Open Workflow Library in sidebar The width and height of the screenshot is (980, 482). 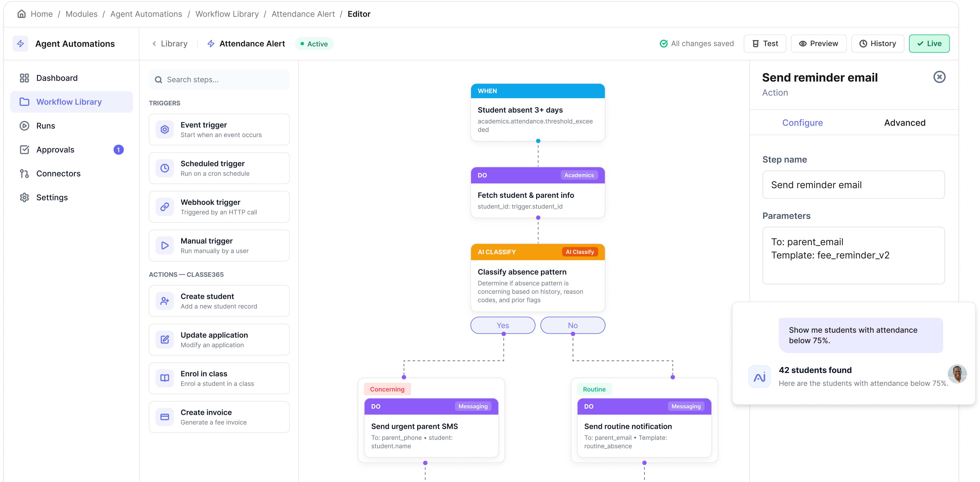click(x=71, y=102)
